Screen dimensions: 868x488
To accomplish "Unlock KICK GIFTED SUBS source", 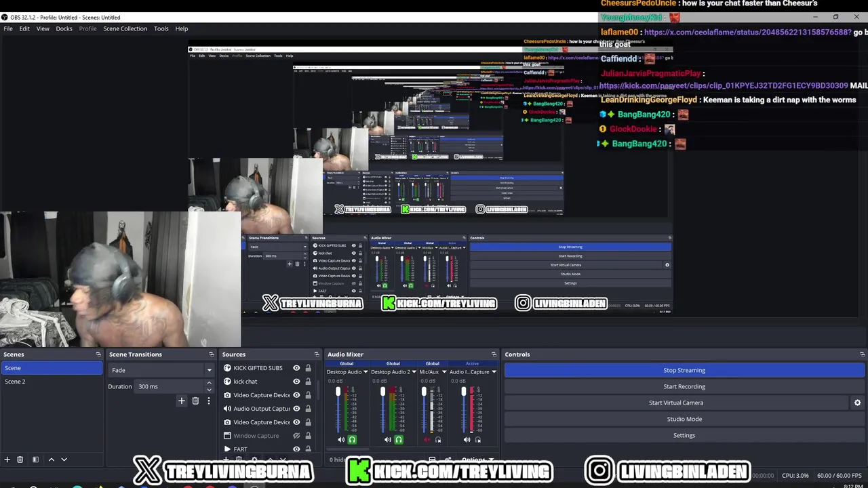I will [308, 368].
